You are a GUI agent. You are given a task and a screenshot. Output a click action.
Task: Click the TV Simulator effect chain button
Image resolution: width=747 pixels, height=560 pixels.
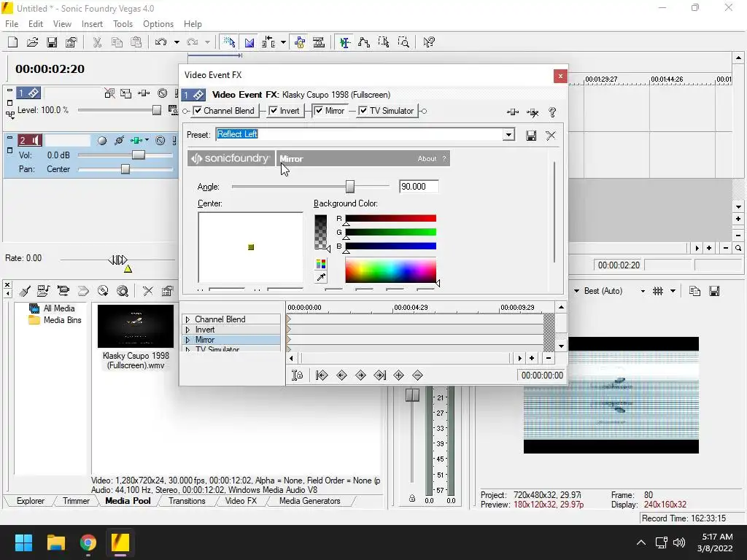tap(387, 111)
